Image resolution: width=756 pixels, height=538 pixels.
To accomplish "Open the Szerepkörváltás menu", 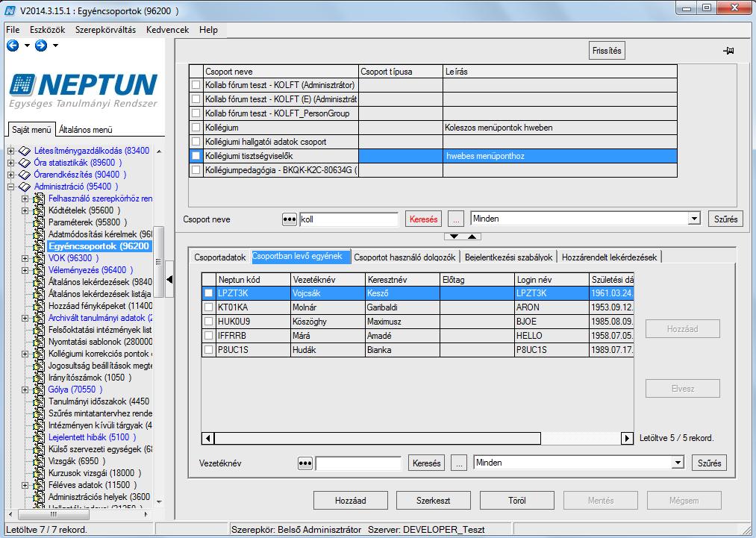I will click(x=105, y=29).
